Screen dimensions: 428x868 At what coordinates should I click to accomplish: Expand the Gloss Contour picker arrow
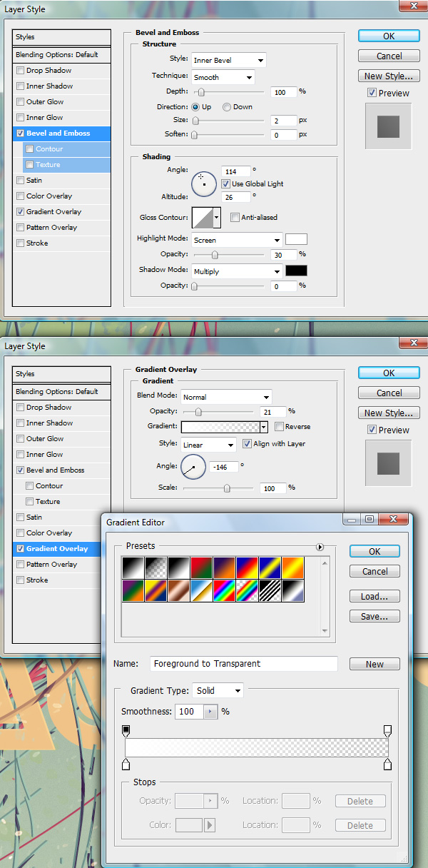(216, 217)
